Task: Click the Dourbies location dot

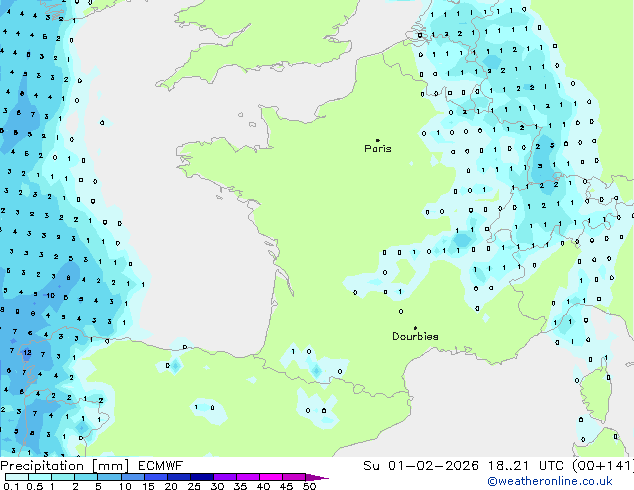Action: pos(415,328)
